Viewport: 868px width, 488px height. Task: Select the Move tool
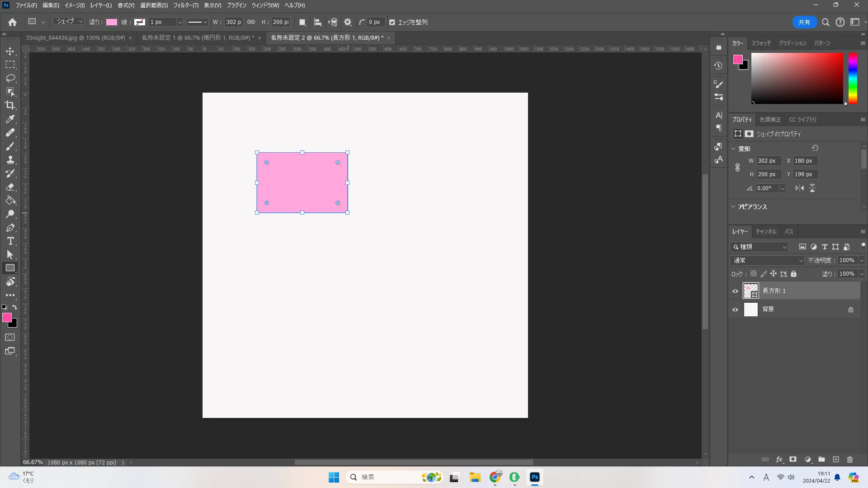coord(10,52)
